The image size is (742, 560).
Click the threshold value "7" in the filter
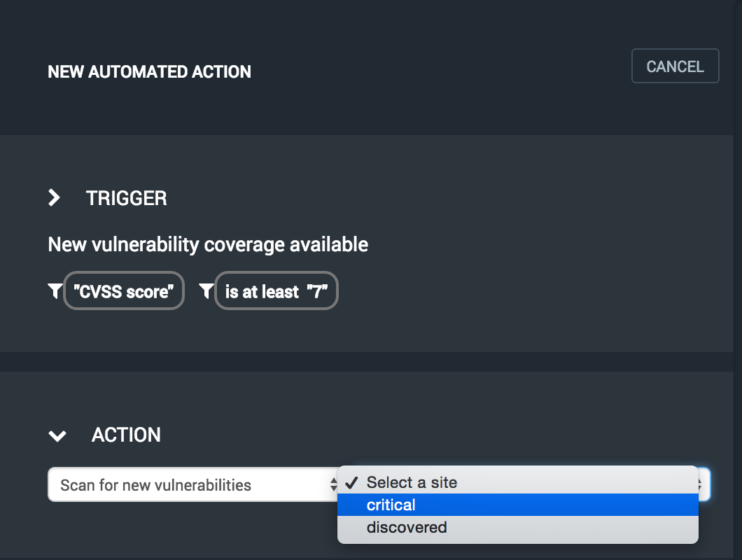pos(317,291)
